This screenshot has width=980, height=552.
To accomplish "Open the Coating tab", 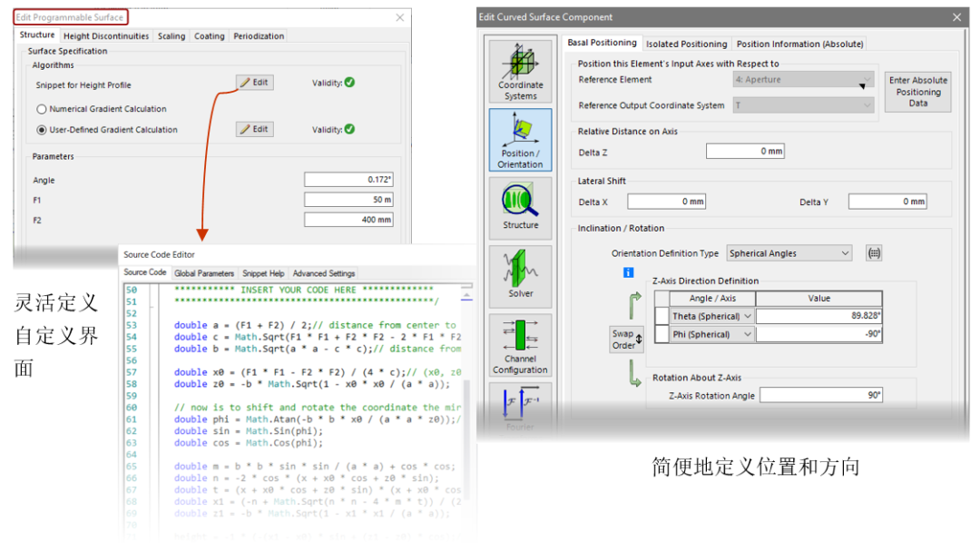I will tap(209, 36).
